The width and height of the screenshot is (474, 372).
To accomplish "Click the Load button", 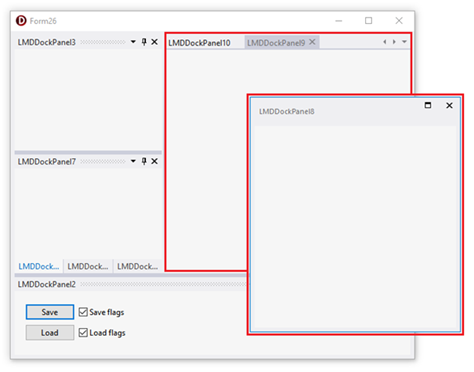I will [x=50, y=333].
